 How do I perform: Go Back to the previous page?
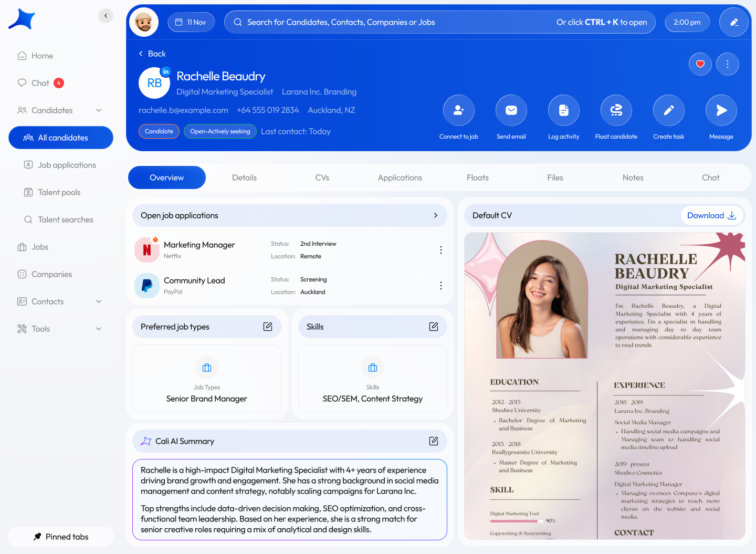tap(152, 54)
